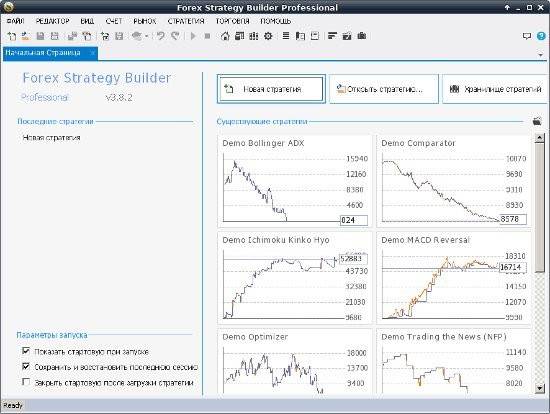Click the folder icon beside existing strategies header
550x414 pixels.
point(537,121)
